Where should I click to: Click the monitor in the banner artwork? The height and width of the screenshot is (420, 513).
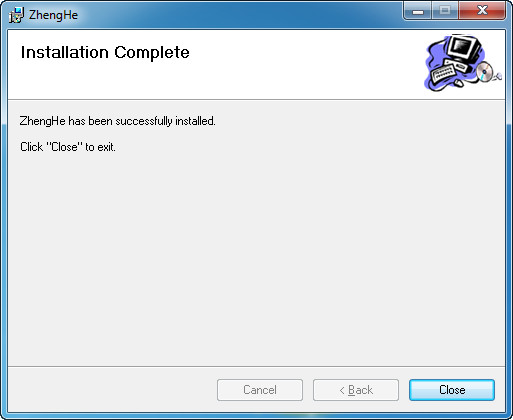pos(464,49)
